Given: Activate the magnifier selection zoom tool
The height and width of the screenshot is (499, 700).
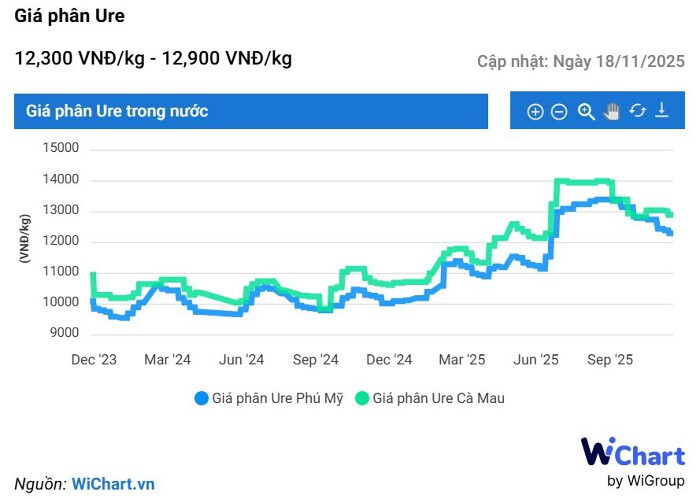Looking at the screenshot, I should pos(586,112).
